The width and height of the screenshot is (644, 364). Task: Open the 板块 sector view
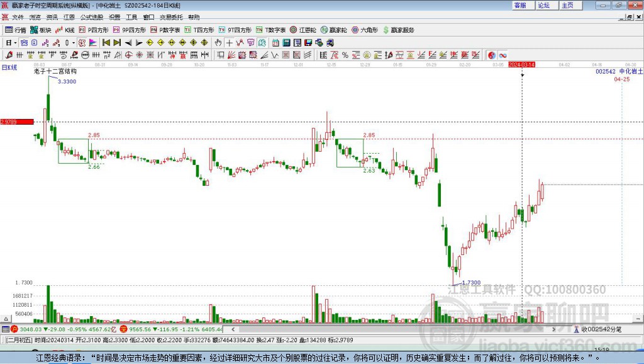pos(40,30)
